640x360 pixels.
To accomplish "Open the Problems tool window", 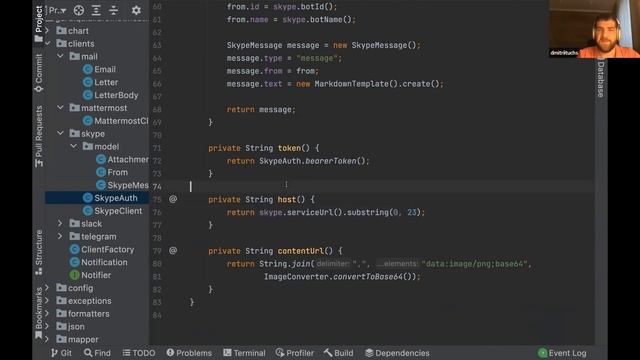I will (x=189, y=353).
